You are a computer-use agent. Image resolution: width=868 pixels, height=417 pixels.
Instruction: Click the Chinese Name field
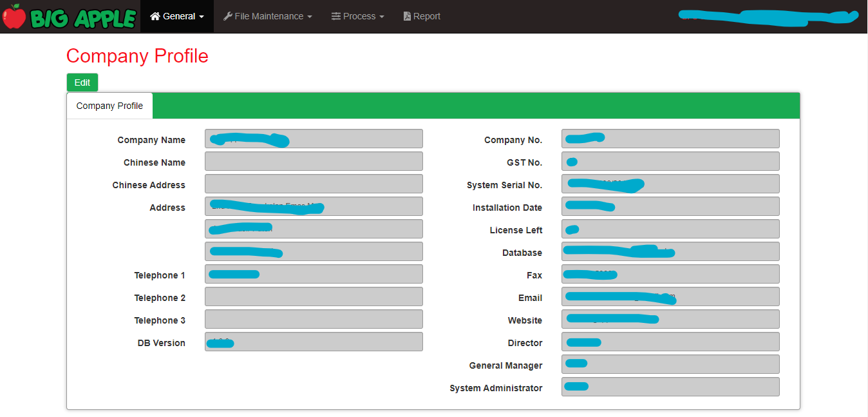(314, 161)
